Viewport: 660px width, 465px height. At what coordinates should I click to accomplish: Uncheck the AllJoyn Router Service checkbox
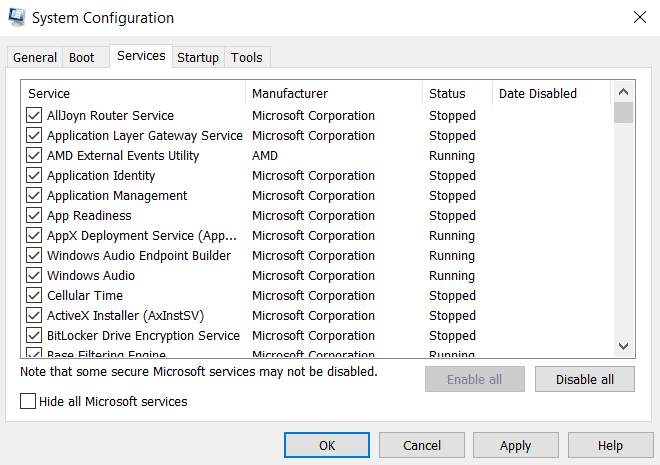[34, 116]
